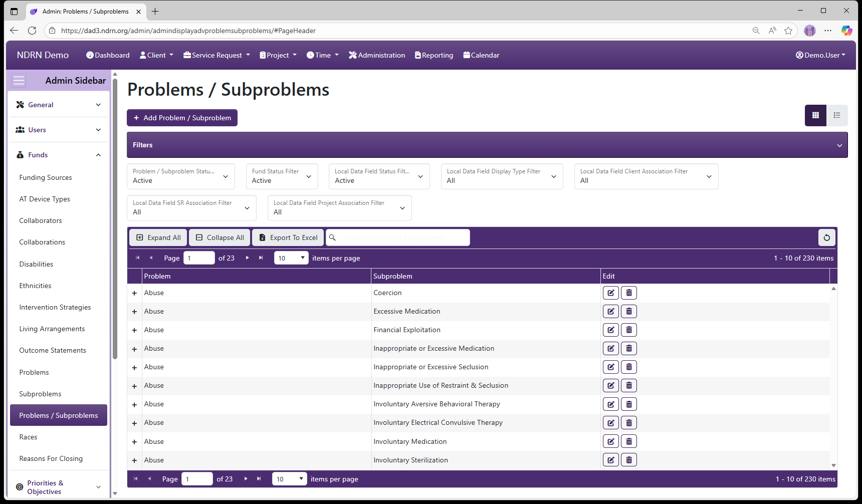Delete the Abuse Coercion row

tap(628, 293)
